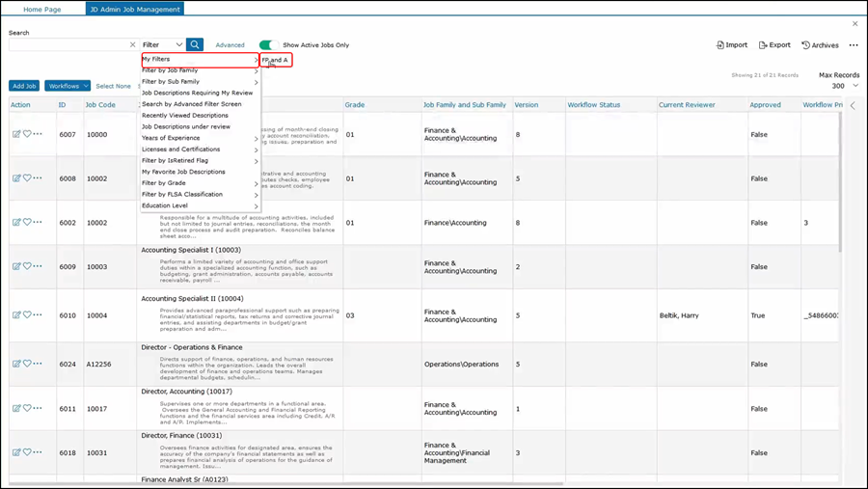Click inside the Search text field
This screenshot has height=489, width=868.
pos(68,45)
